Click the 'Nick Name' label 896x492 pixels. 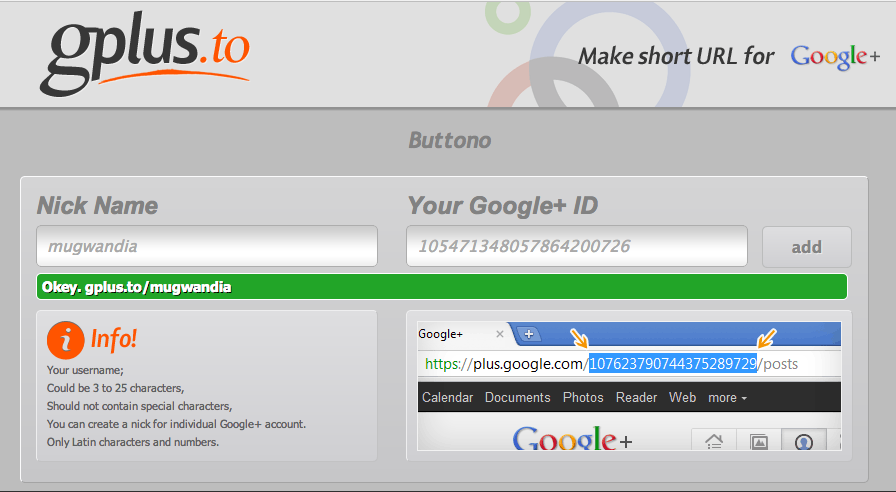coord(98,206)
